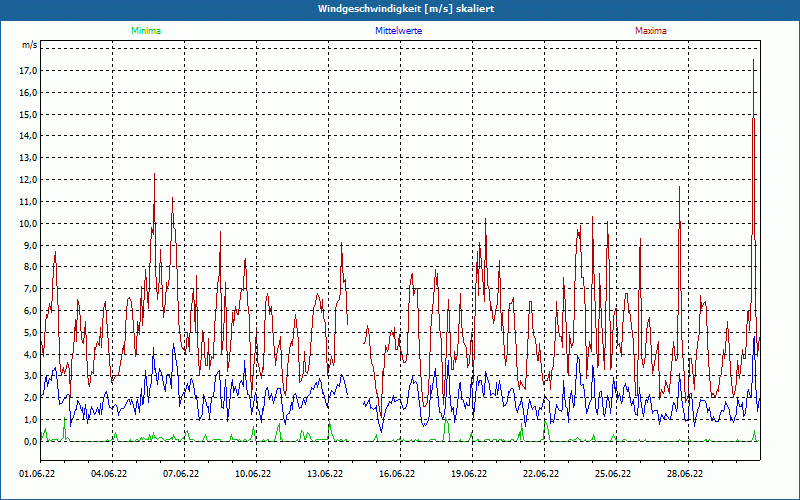The image size is (800, 500).
Task: Click the 1,0 y-axis value
Action: tap(31, 420)
